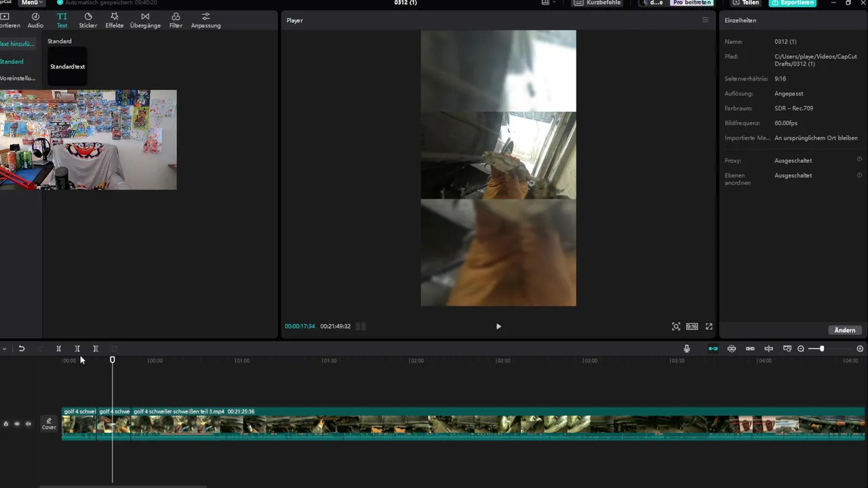
Task: Open the Übergänge transitions tab
Action: click(x=145, y=20)
